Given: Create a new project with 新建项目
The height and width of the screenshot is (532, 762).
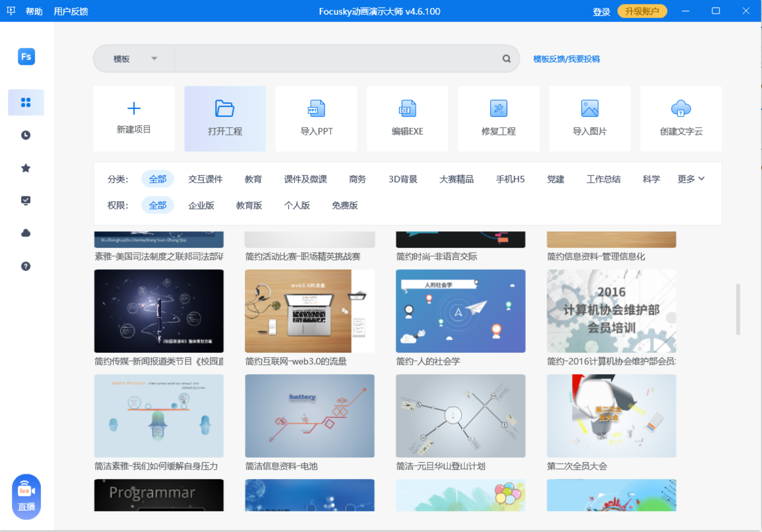Looking at the screenshot, I should 134,119.
